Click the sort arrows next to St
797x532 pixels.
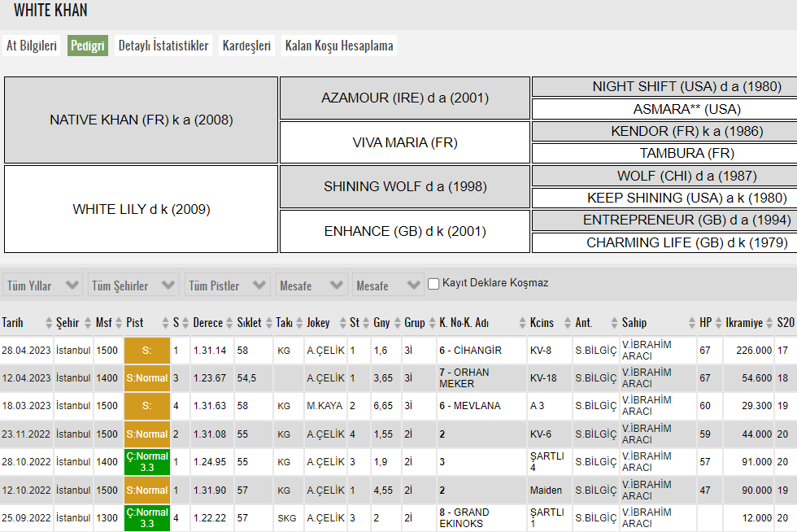coord(366,322)
